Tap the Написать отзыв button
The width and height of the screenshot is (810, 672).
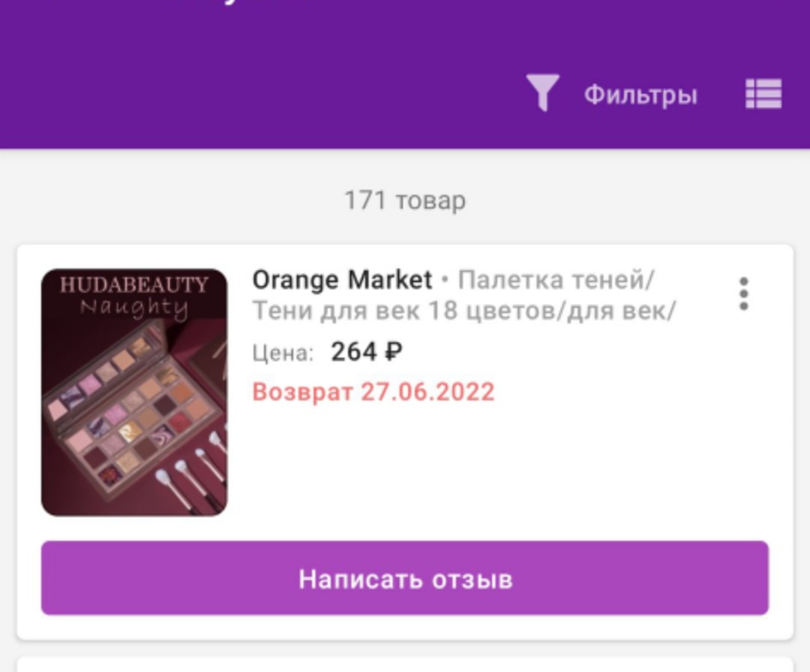tap(405, 578)
